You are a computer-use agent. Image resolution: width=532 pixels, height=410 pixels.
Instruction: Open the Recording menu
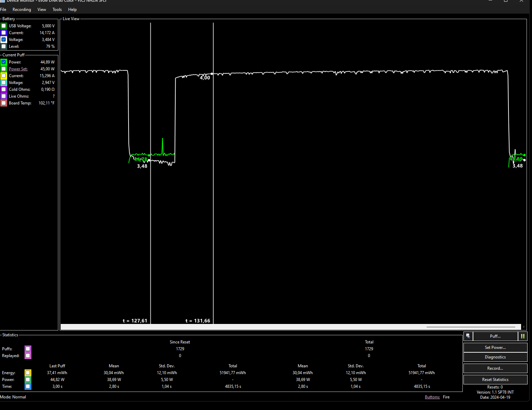(x=22, y=10)
